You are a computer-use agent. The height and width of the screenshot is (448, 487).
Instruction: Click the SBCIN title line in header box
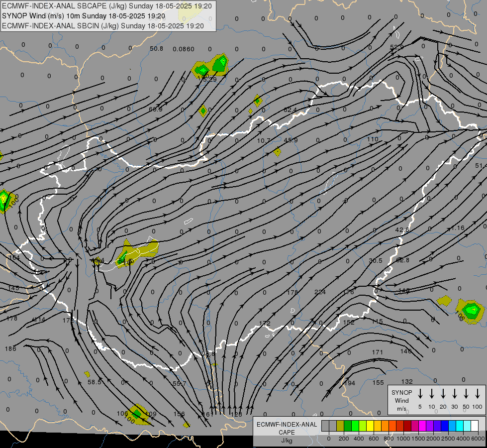(103, 26)
